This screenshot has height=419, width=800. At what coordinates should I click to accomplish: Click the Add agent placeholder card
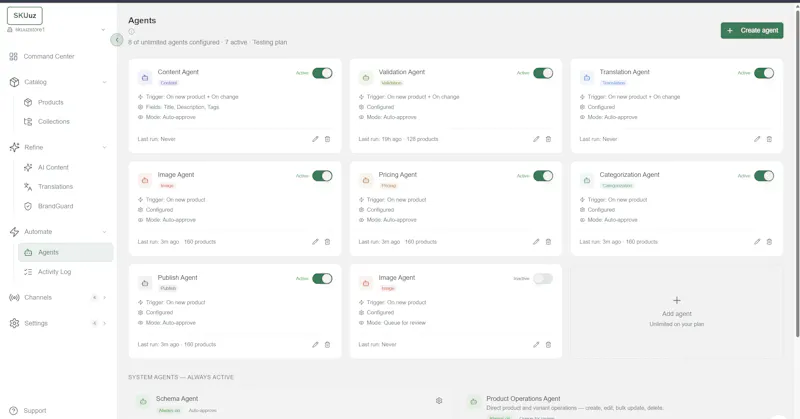pos(677,311)
